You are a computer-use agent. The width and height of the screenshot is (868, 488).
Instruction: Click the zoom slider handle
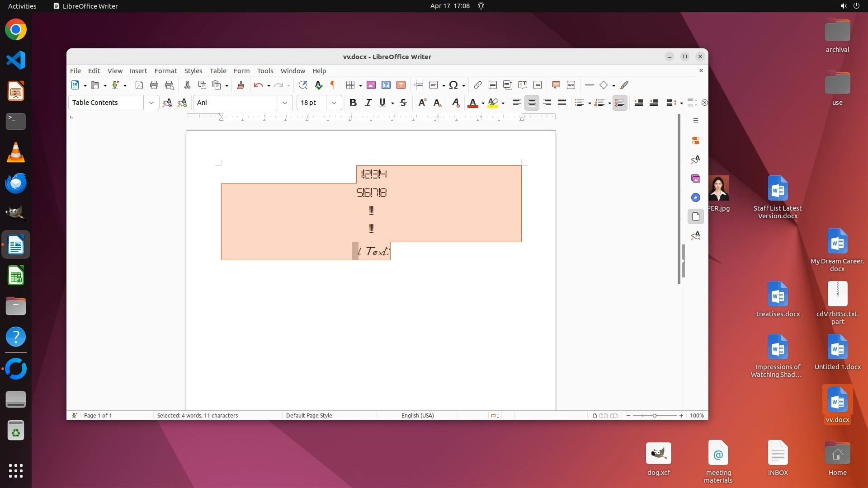654,415
